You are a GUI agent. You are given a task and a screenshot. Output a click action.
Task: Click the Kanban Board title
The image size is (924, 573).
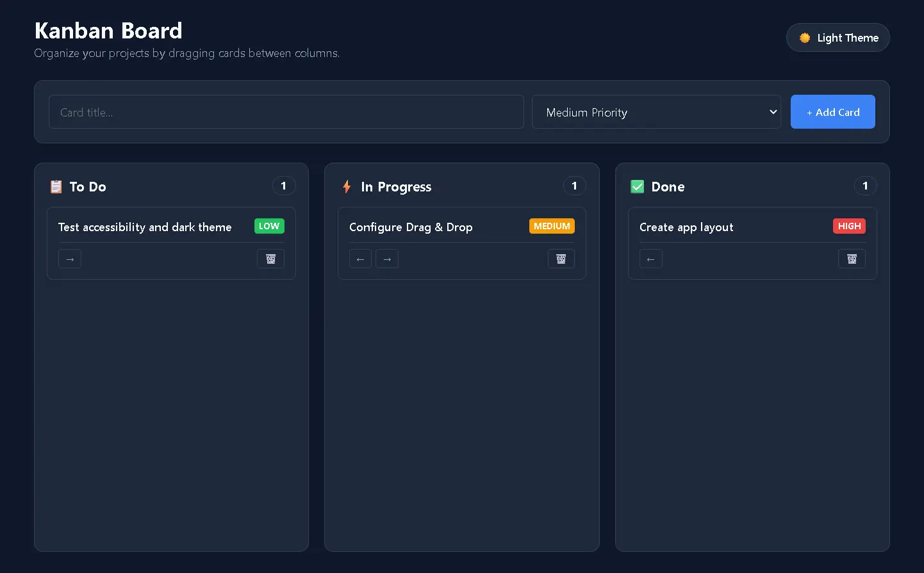coord(108,31)
